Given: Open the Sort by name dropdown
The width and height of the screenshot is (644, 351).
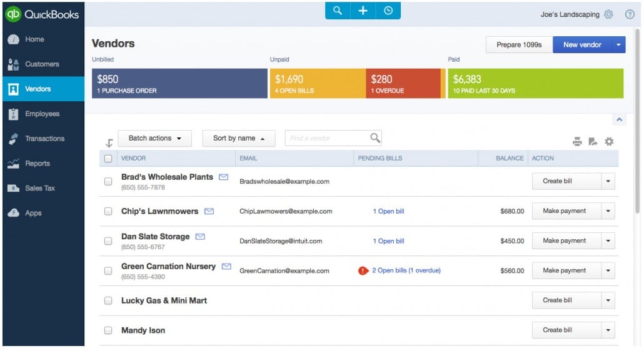Looking at the screenshot, I should 239,138.
